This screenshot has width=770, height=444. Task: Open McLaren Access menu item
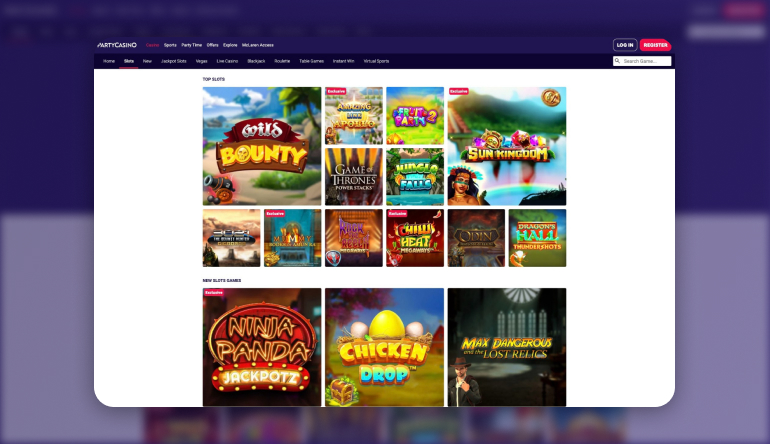pyautogui.click(x=257, y=45)
